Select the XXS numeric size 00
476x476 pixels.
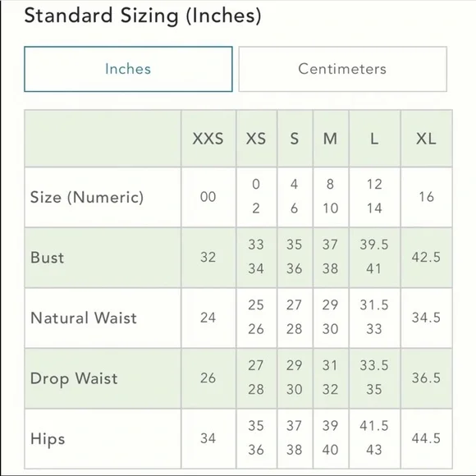point(208,197)
